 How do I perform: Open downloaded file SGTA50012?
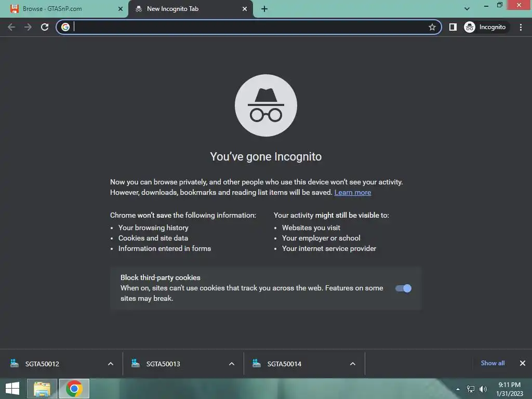(x=43, y=364)
